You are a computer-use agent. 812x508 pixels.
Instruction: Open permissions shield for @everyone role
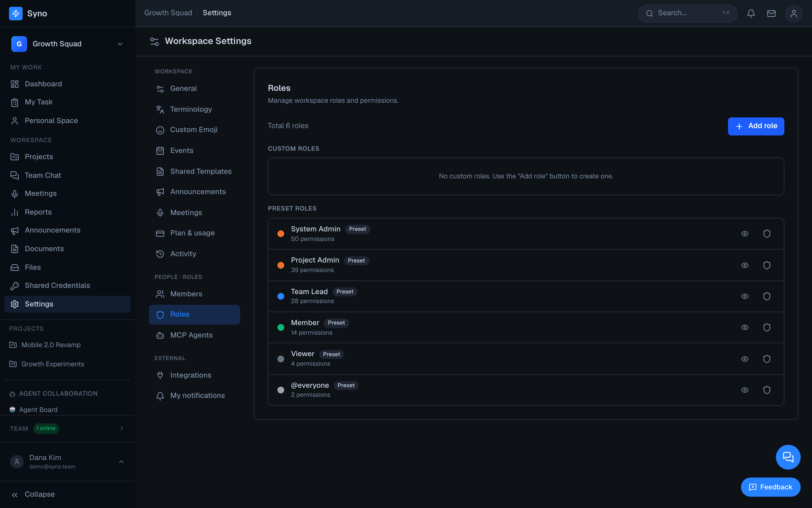click(x=767, y=390)
